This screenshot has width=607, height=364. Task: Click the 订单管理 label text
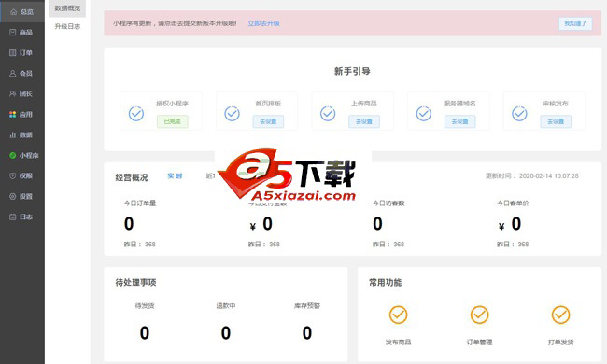tap(480, 342)
